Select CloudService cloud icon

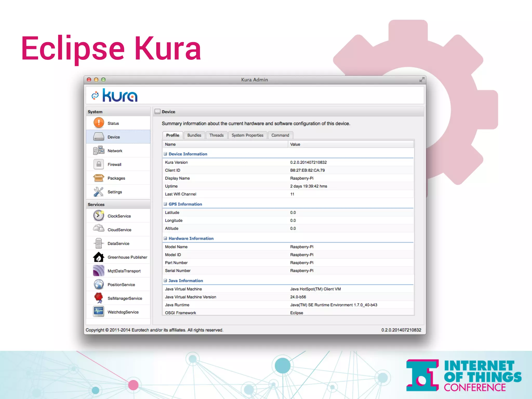(99, 229)
